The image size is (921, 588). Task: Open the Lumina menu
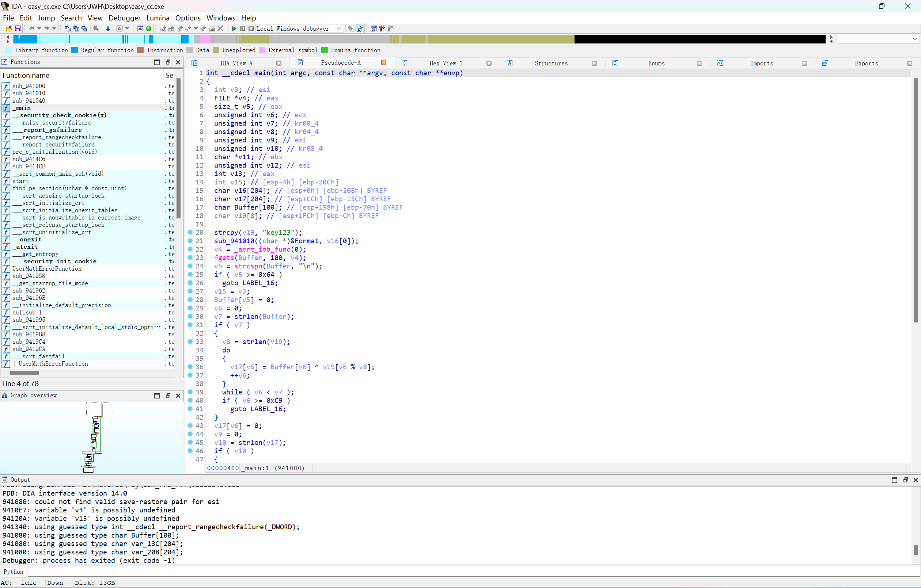[x=158, y=18]
